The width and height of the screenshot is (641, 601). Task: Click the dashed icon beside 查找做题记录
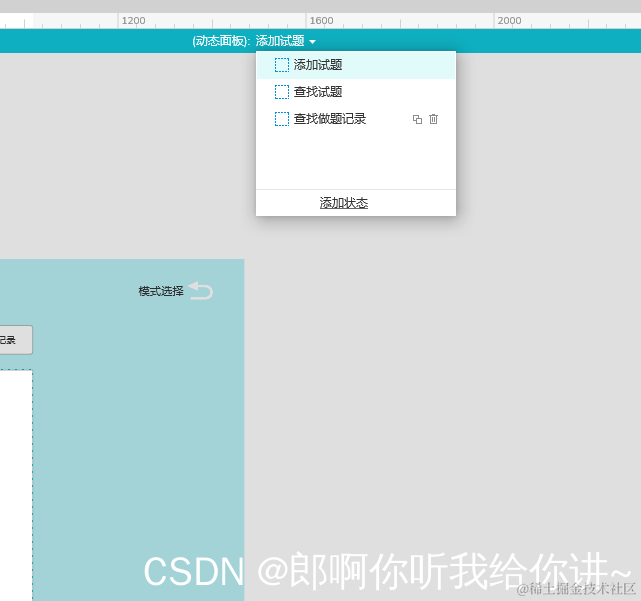point(282,119)
